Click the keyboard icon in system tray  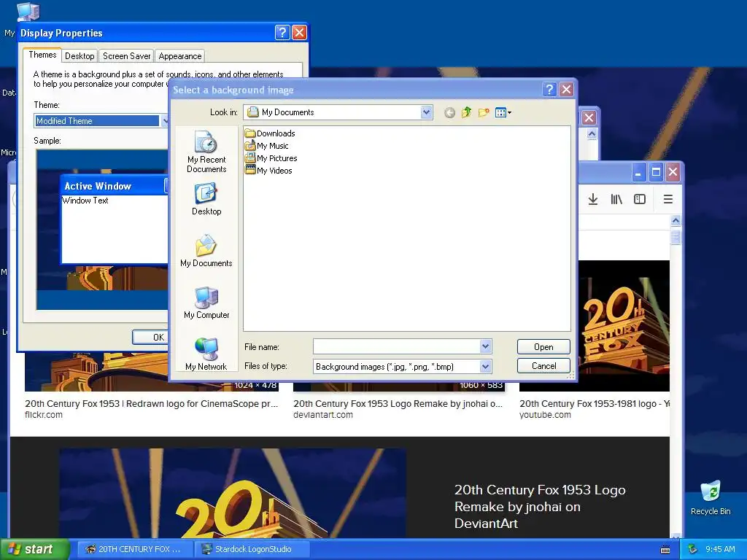click(665, 550)
